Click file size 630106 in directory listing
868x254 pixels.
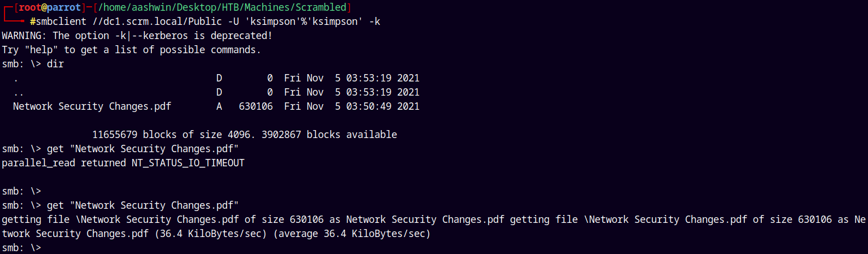pos(256,106)
